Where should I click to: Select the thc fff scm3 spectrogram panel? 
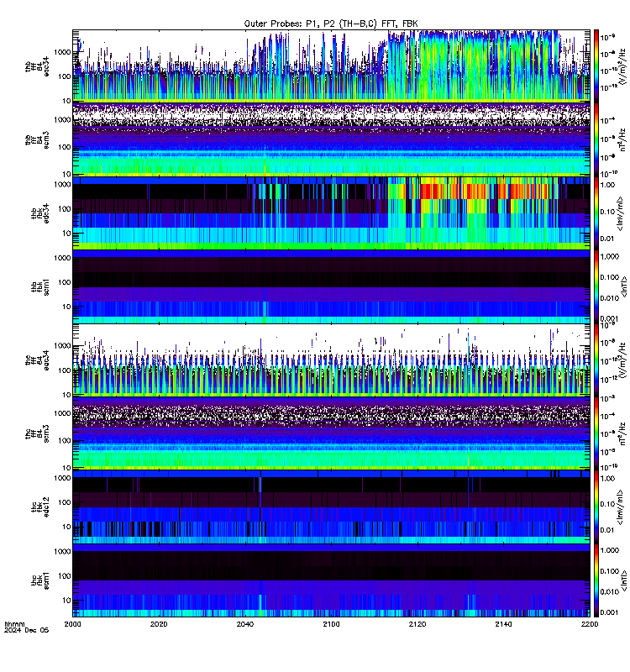331,433
